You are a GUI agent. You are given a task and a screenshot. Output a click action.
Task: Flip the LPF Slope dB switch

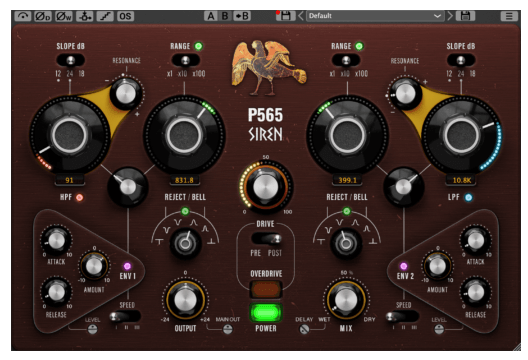click(x=461, y=60)
